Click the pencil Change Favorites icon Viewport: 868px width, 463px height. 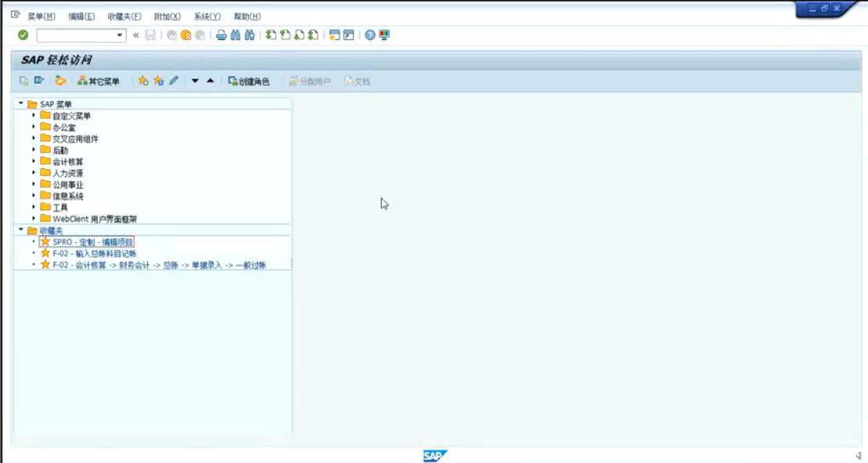pyautogui.click(x=174, y=81)
